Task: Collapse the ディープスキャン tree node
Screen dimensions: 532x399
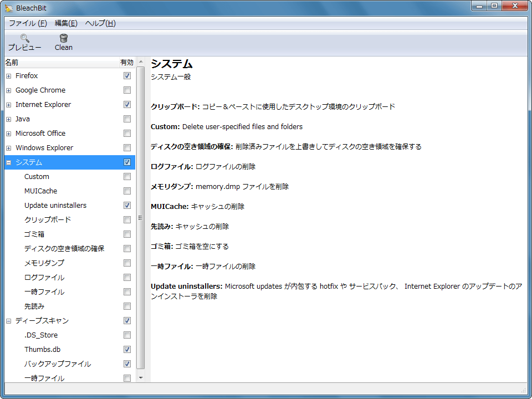Action: [x=9, y=321]
